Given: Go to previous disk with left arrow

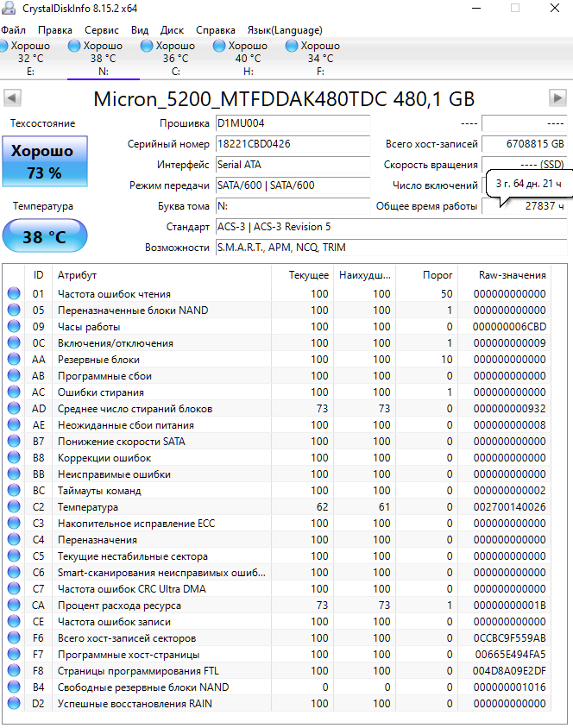Looking at the screenshot, I should click(13, 98).
